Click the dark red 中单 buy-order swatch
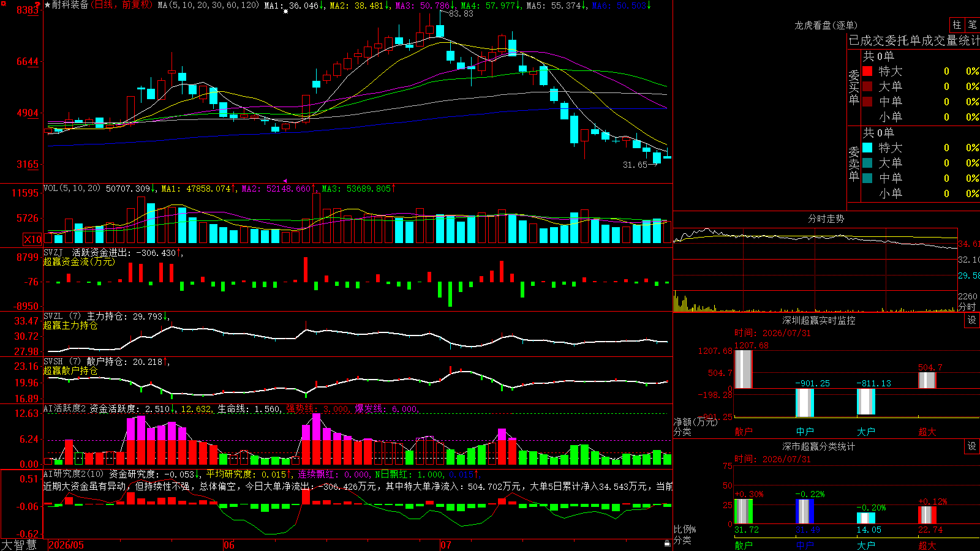 click(867, 102)
